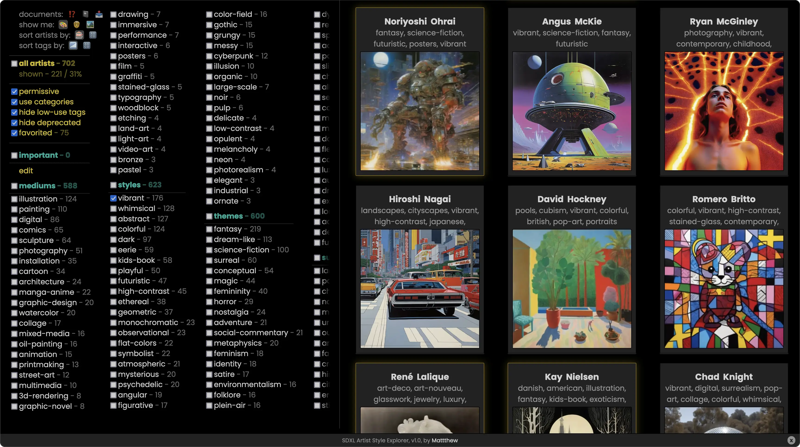Click David Hockney's tag list text

(571, 216)
